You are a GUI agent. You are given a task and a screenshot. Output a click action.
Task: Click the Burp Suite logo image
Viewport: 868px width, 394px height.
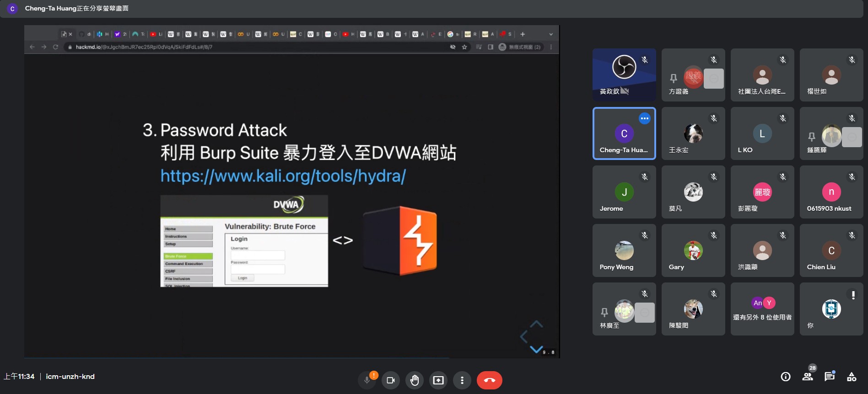coord(400,241)
